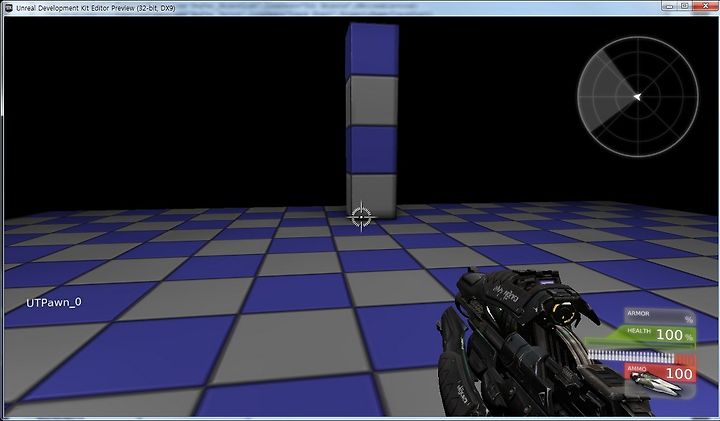The image size is (720, 421).
Task: Click the ammo tick-mark gauge
Action: click(x=641, y=356)
